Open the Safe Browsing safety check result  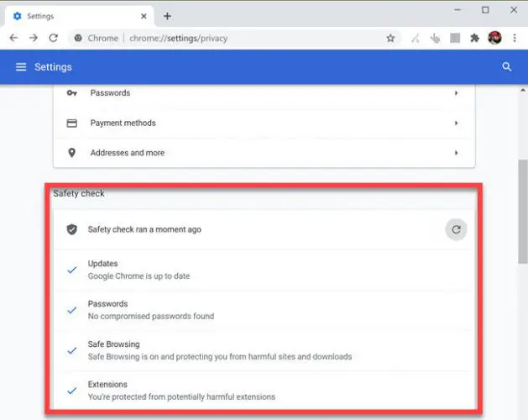(x=264, y=350)
